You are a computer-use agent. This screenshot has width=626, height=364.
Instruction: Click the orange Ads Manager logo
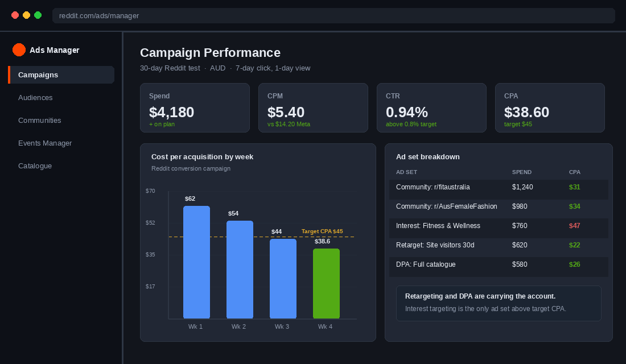tap(19, 50)
